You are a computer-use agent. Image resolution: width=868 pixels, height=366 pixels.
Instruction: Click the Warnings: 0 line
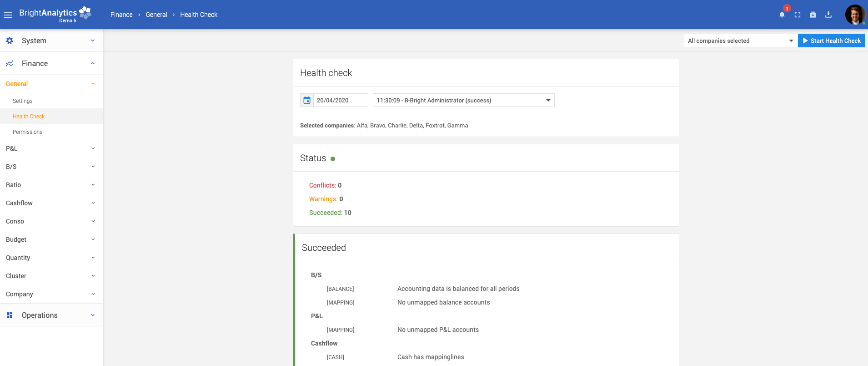326,199
